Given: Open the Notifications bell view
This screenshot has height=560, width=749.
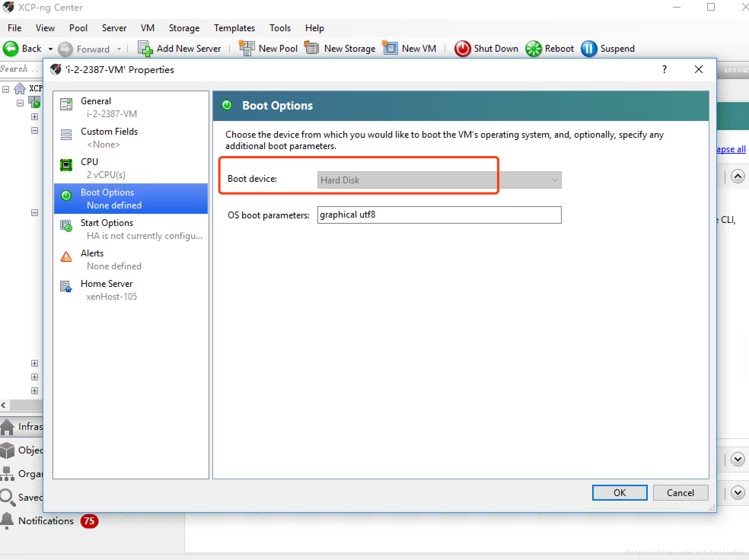Looking at the screenshot, I should pyautogui.click(x=7, y=521).
